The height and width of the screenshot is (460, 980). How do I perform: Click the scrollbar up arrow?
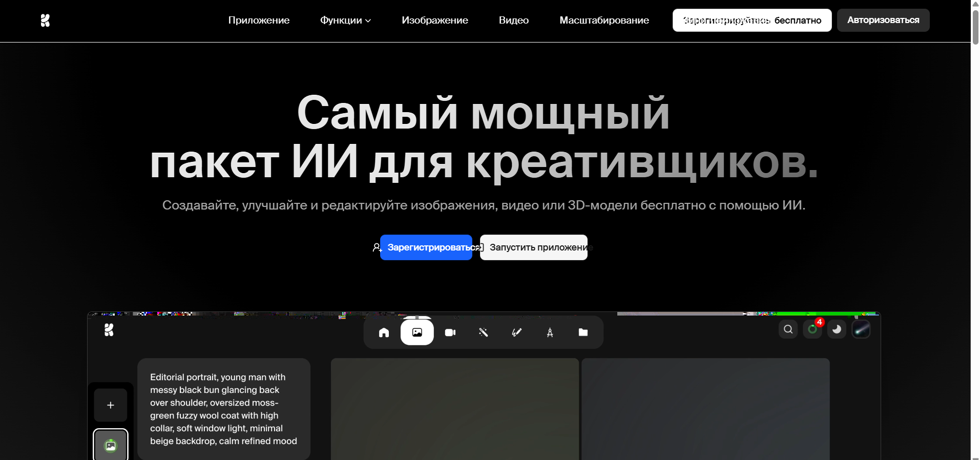point(975,4)
